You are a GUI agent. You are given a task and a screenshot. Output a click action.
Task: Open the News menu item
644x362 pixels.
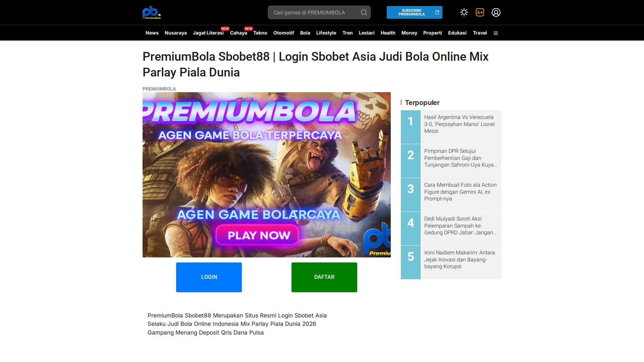pos(152,33)
